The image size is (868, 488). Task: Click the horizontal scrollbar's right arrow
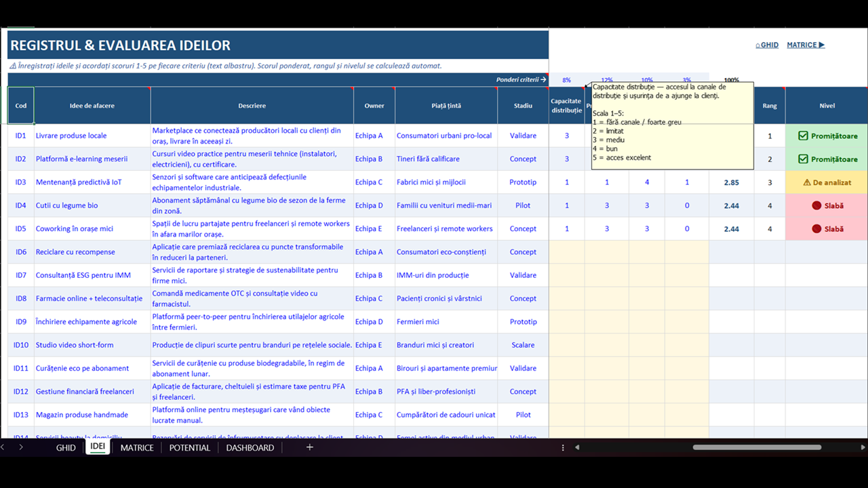pos(863,447)
